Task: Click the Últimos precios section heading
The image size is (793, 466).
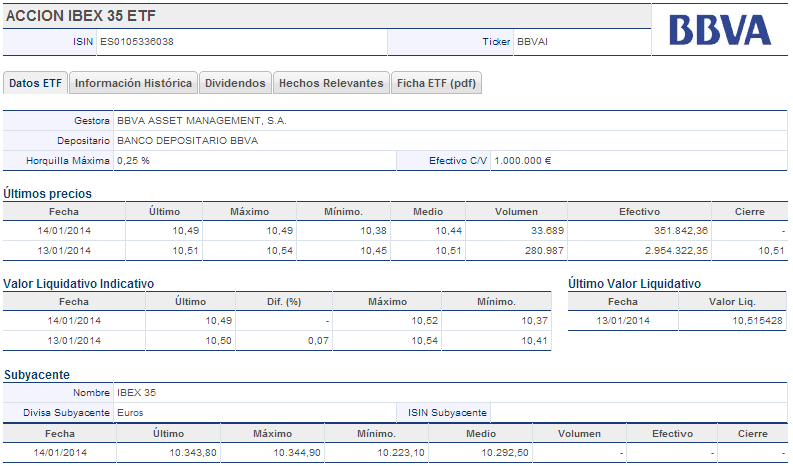Action: pos(48,193)
